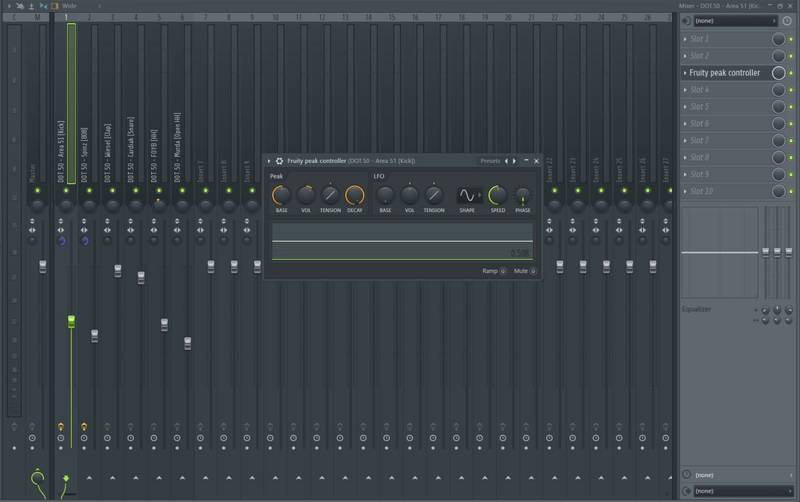Toggle the Ramp switch in peak controller
Screen dimensions: 800x502
point(502,271)
